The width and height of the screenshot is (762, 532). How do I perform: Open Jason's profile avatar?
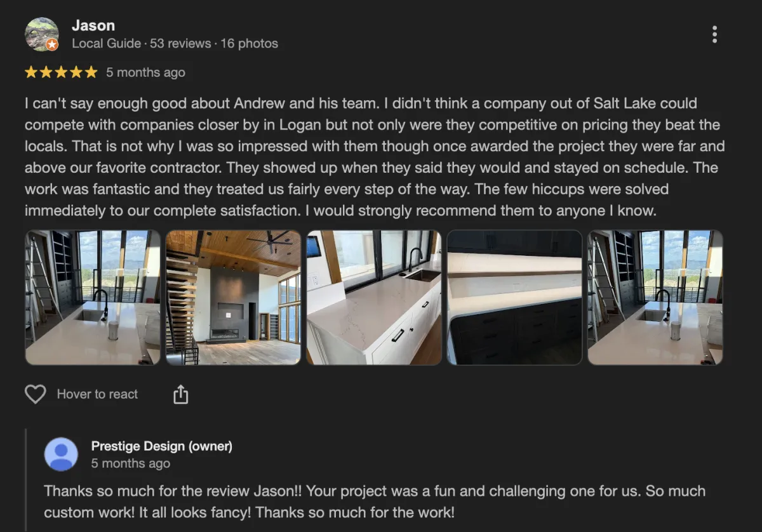[41, 34]
